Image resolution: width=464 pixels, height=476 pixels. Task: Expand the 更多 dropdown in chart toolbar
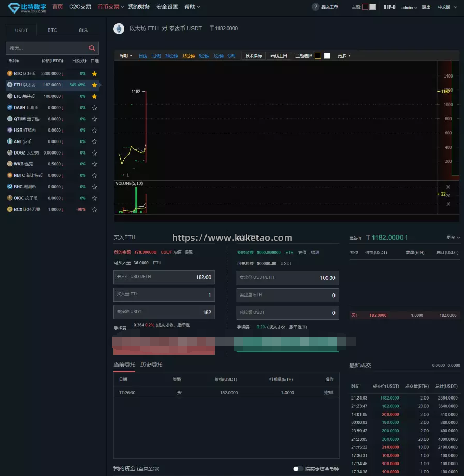344,56
